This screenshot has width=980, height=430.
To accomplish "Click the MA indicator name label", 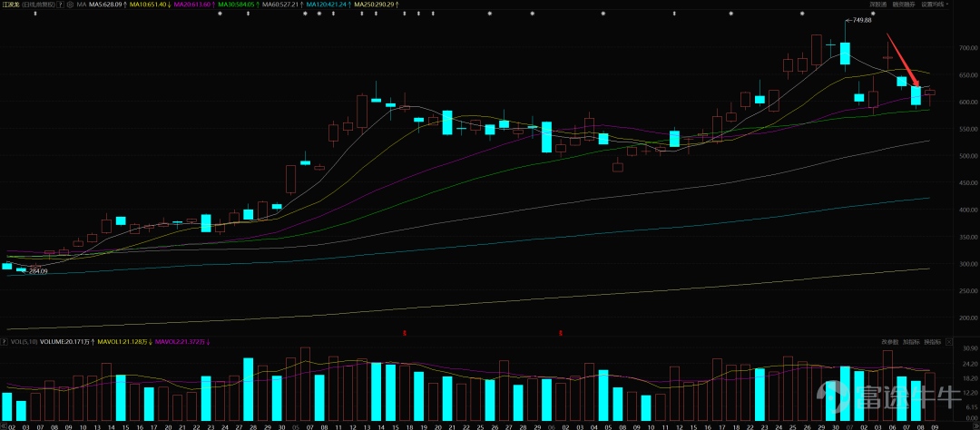I will coord(82,5).
